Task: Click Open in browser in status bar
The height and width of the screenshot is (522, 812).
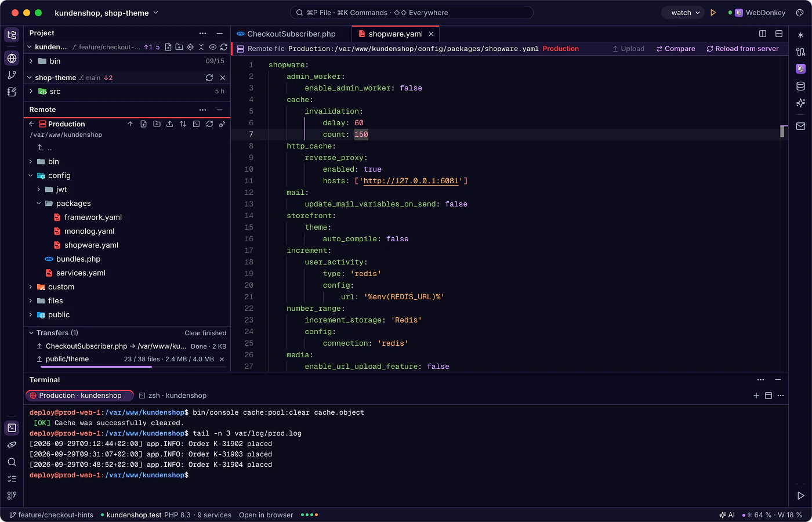Action: click(266, 515)
